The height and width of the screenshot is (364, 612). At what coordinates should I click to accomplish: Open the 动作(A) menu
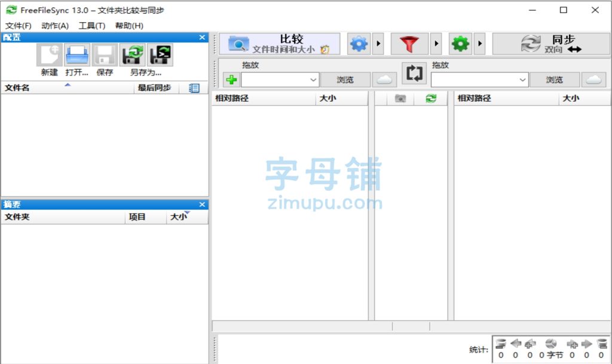coord(55,26)
